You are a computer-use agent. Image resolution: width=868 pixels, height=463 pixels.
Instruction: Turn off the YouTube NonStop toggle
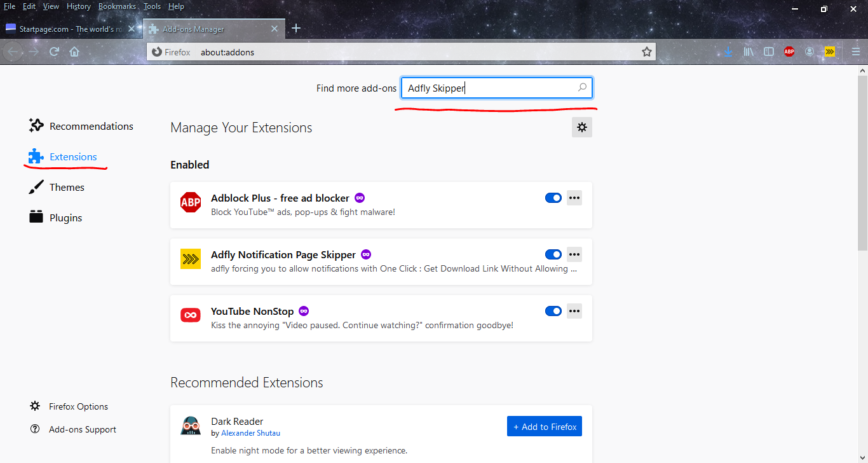(x=553, y=311)
